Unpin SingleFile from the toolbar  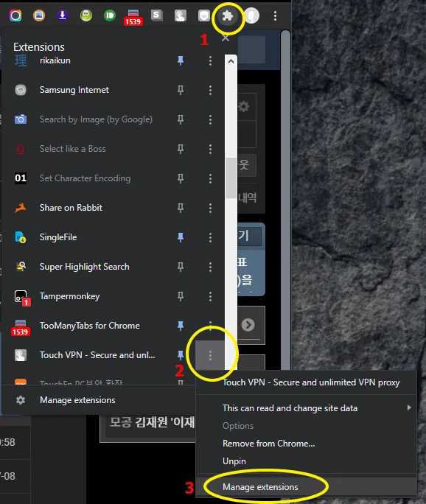coord(181,237)
